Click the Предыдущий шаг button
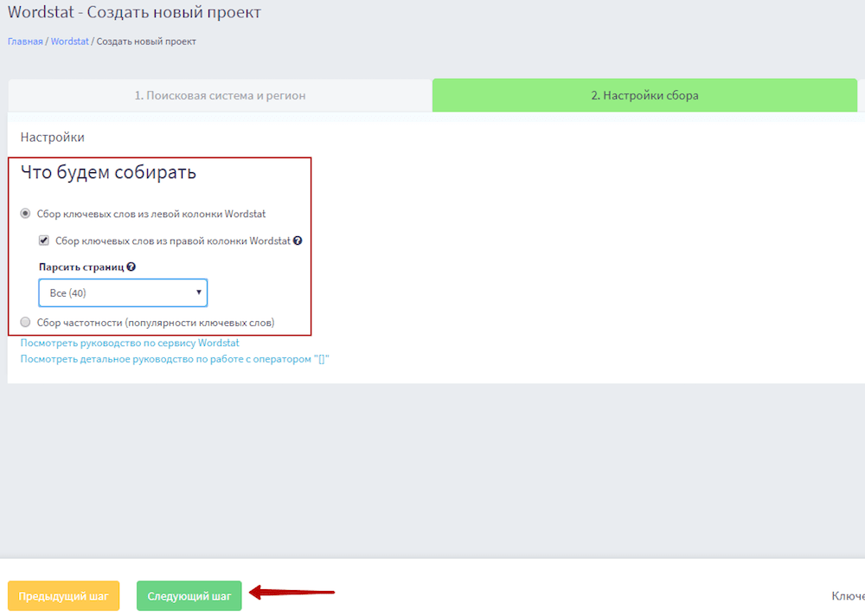This screenshot has height=616, width=865. [63, 595]
